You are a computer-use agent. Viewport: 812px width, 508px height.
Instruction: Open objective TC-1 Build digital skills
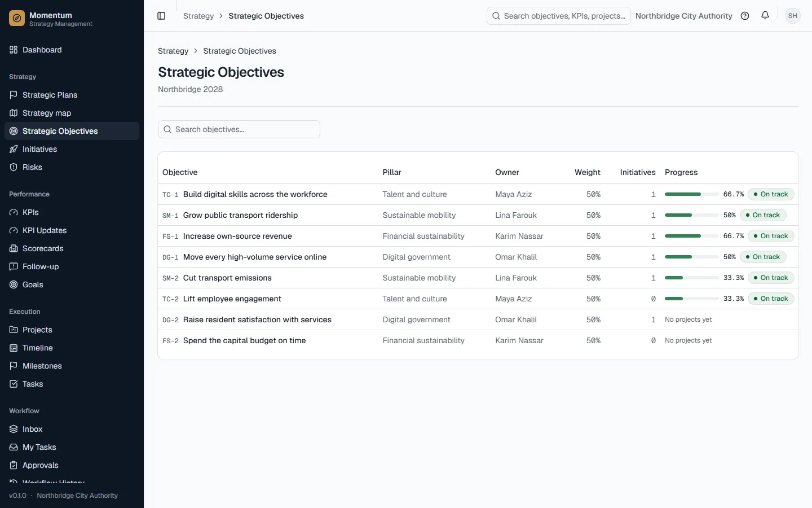pyautogui.click(x=255, y=194)
